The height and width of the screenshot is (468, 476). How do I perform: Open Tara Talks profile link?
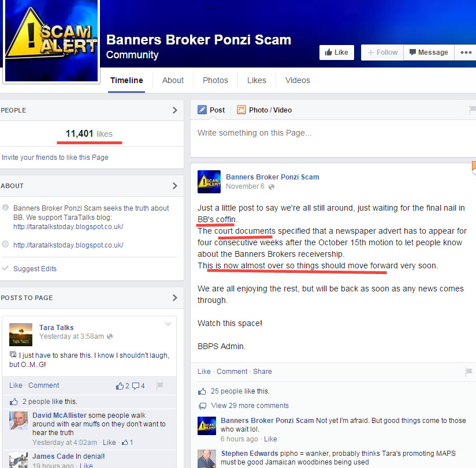click(x=57, y=328)
